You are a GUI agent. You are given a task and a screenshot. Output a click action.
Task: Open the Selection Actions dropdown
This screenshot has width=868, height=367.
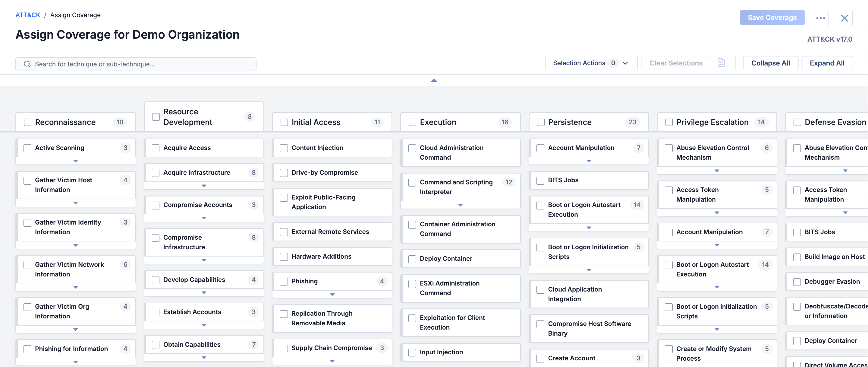[x=591, y=63]
